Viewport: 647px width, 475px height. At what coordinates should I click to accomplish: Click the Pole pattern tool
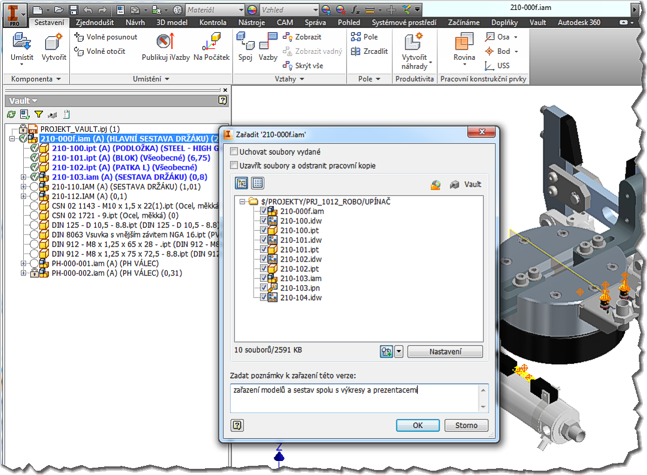point(364,37)
